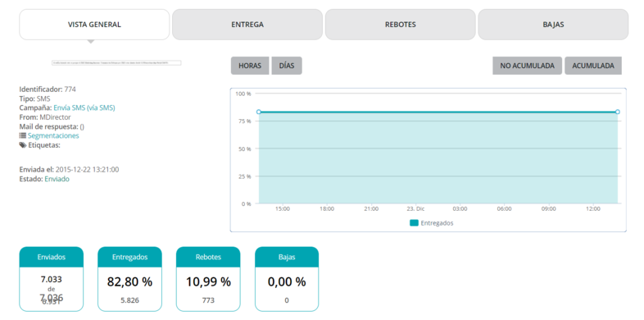Click the Entregados legend label
644x320 pixels.
coord(437,223)
